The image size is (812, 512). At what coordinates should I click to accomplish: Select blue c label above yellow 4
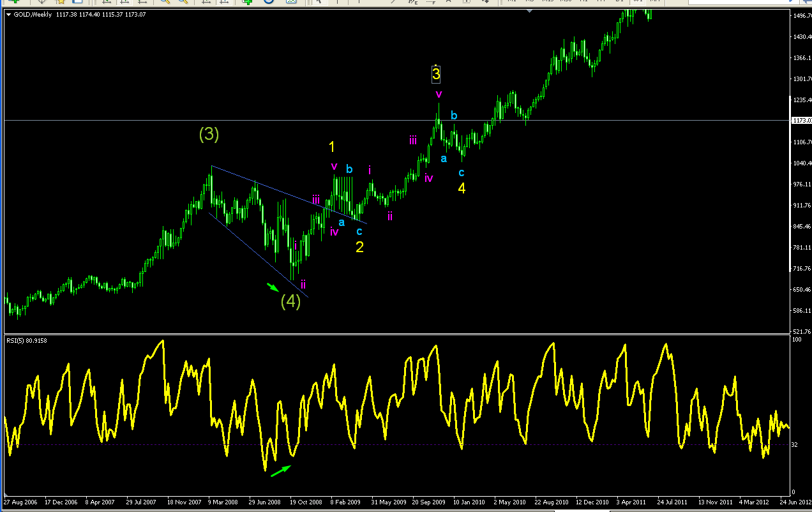[x=462, y=172]
